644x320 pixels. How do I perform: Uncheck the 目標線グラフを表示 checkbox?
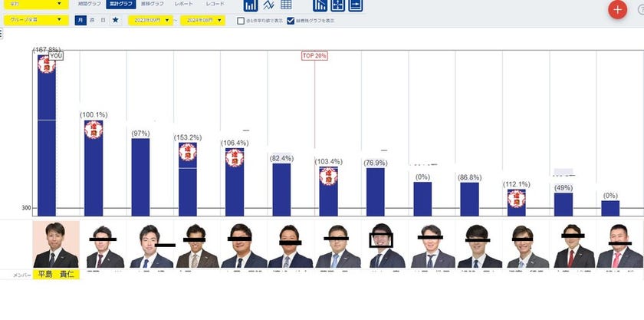291,21
